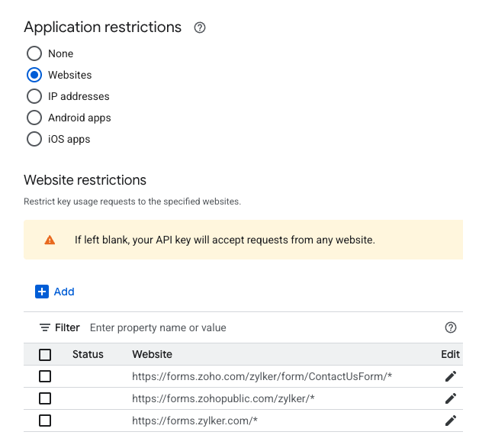Viewport: 479px width, 448px height.
Task: Choose Android apps restriction
Action: click(34, 118)
